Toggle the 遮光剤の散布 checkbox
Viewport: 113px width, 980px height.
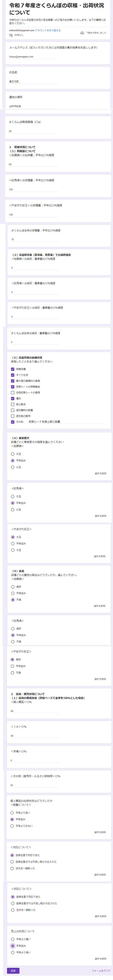[x=13, y=416]
